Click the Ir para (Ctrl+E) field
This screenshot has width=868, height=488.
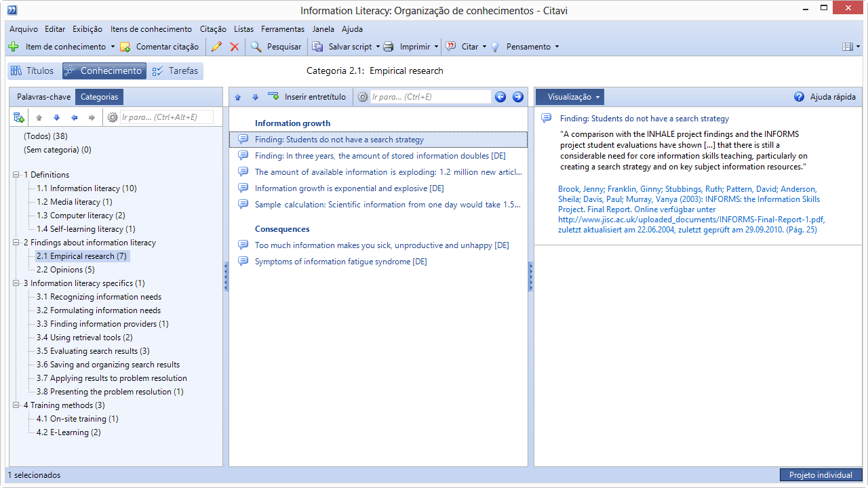(x=431, y=97)
